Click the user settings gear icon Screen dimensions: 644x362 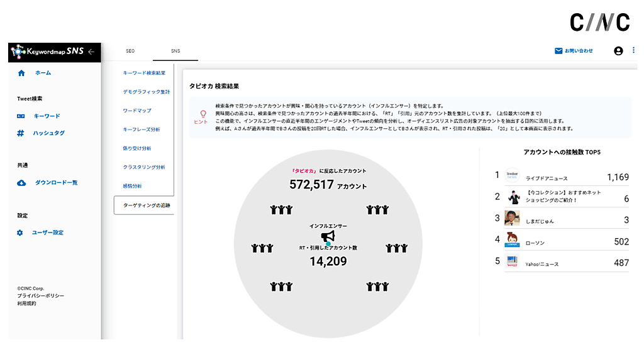pos(20,233)
